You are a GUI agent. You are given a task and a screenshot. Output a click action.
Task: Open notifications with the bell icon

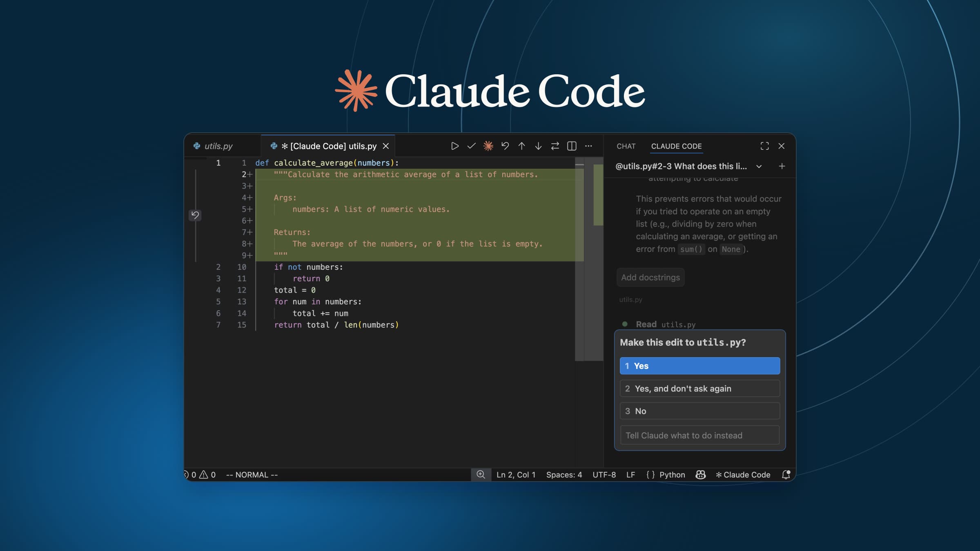tap(786, 475)
